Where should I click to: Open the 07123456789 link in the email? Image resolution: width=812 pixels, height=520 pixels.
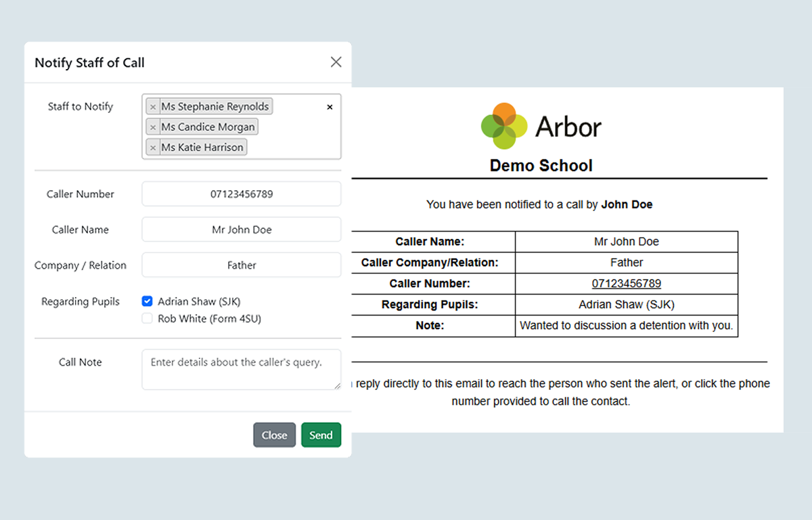[627, 284]
